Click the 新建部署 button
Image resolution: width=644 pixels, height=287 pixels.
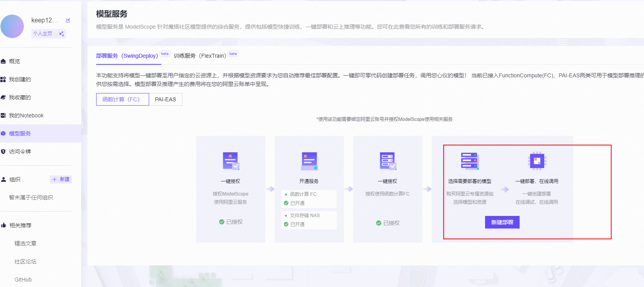[x=502, y=222]
